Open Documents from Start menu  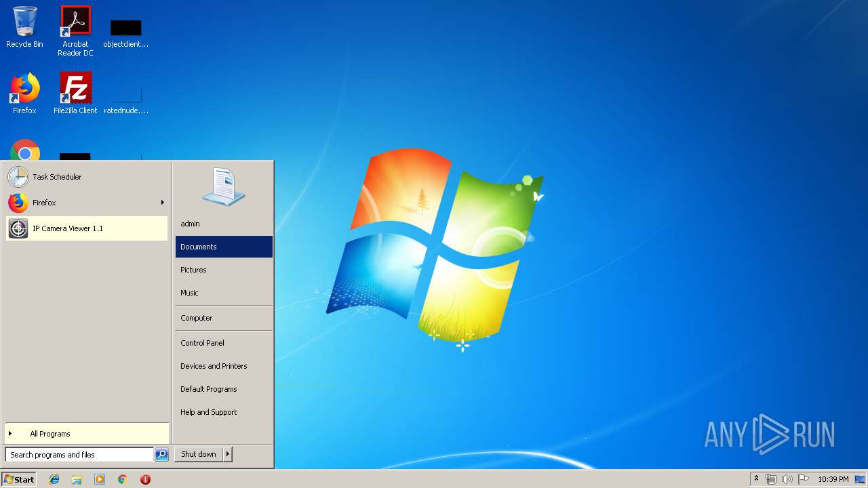pos(224,247)
